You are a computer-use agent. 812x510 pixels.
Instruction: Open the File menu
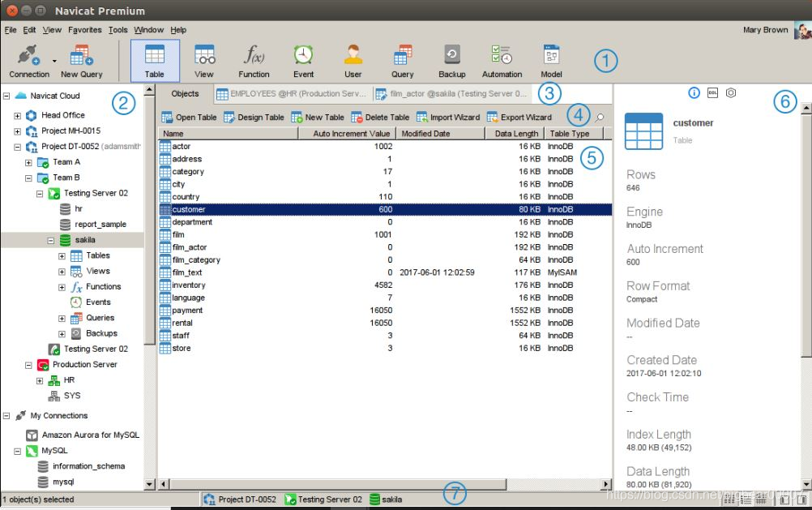[11, 30]
